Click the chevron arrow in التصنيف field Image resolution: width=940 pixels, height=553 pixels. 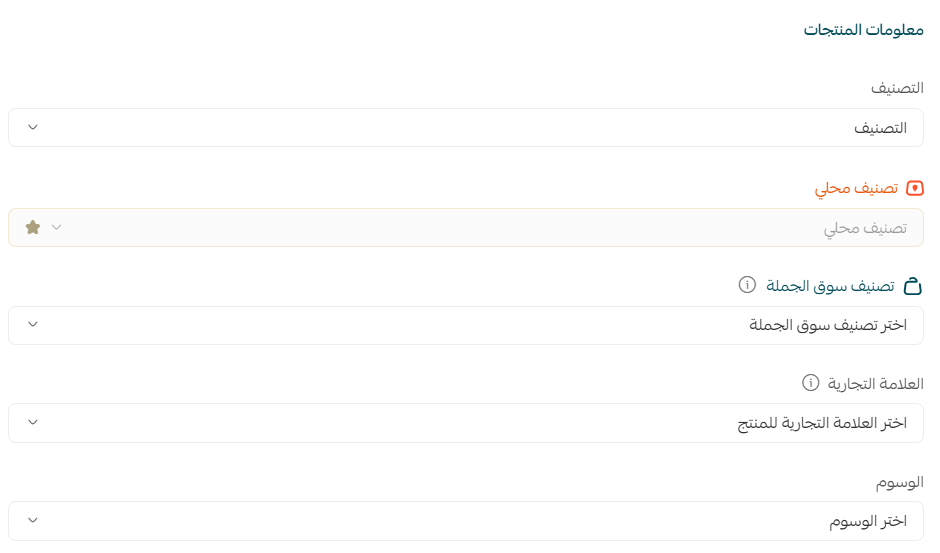click(33, 128)
